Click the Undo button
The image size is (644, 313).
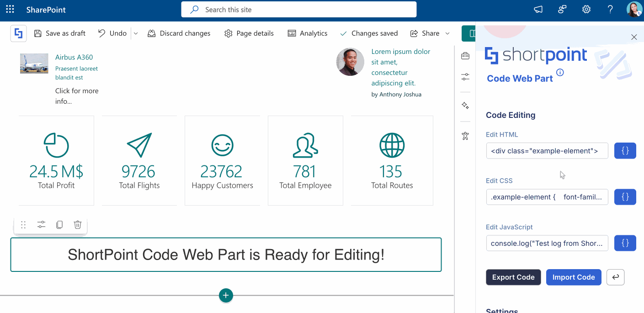(112, 33)
